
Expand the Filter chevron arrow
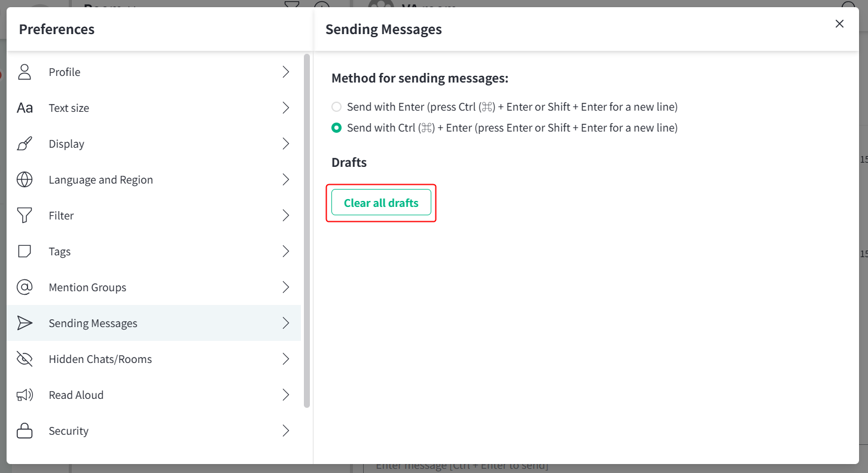[286, 215]
